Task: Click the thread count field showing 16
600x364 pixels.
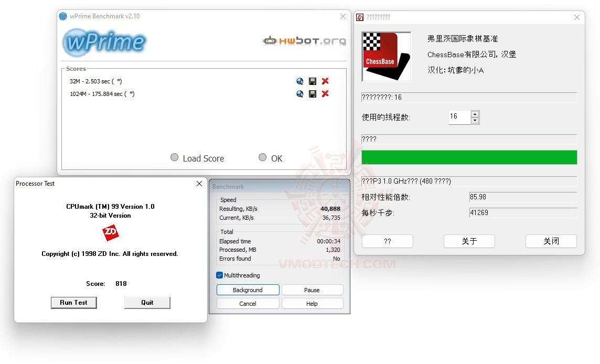Action: [x=459, y=117]
